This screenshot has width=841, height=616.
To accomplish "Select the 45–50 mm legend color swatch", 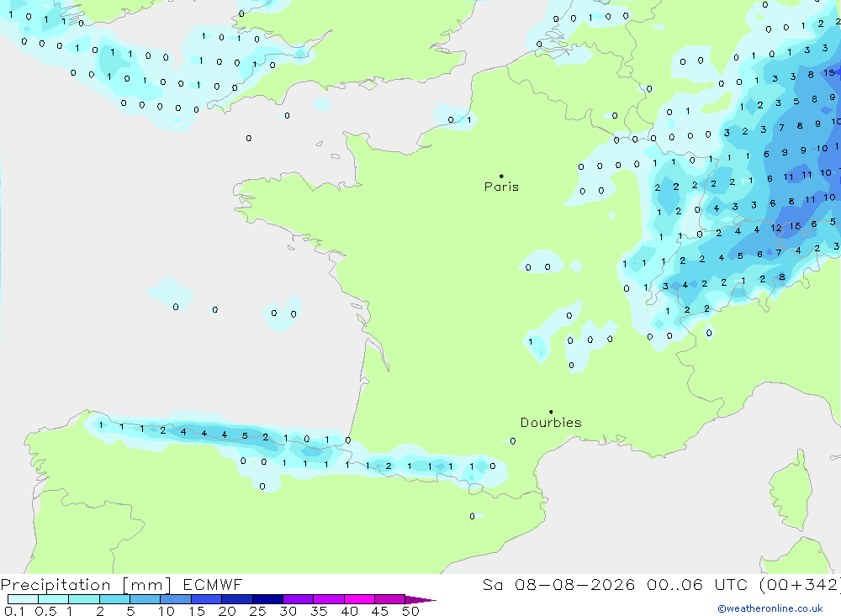I will pos(390,599).
